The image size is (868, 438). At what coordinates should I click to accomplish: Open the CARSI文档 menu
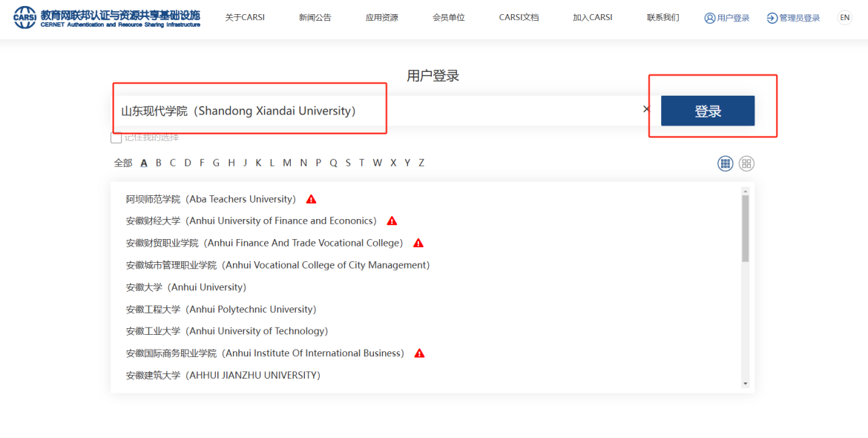[x=519, y=18]
